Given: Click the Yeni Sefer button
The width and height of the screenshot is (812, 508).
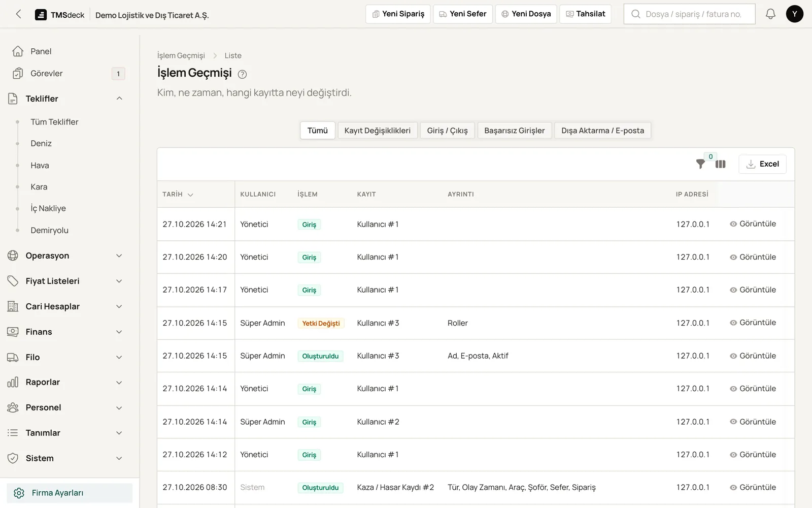Looking at the screenshot, I should click(463, 14).
